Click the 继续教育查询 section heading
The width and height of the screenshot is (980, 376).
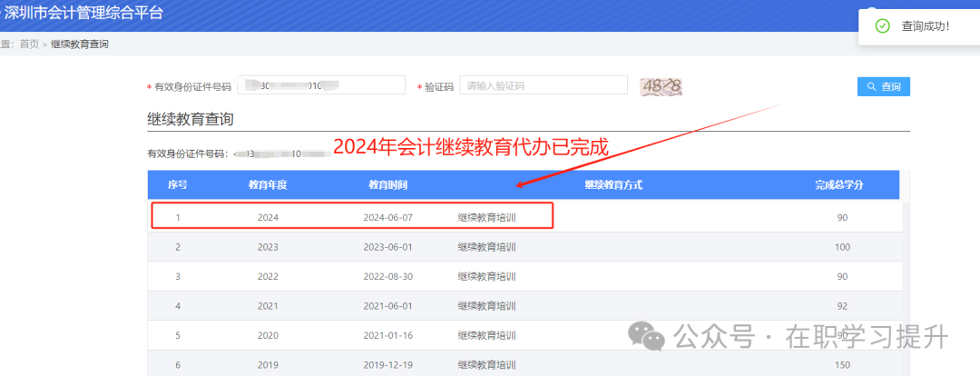point(190,120)
